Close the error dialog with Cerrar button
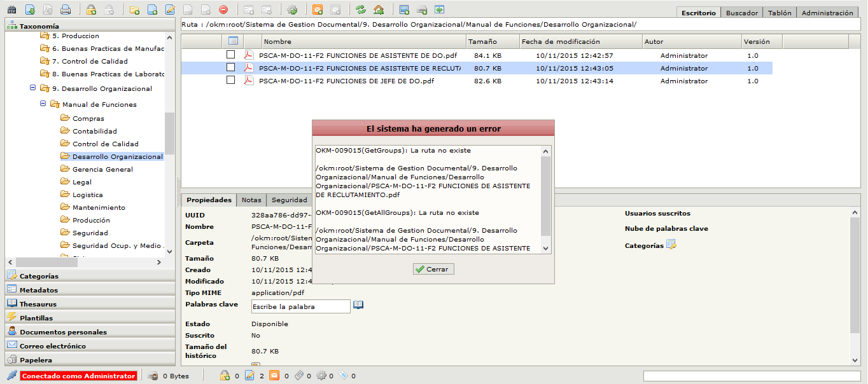This screenshot has height=384, width=868. pyautogui.click(x=433, y=268)
